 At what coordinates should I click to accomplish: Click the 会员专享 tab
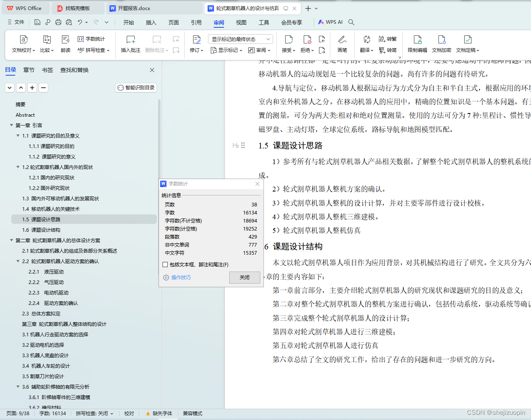point(292,23)
